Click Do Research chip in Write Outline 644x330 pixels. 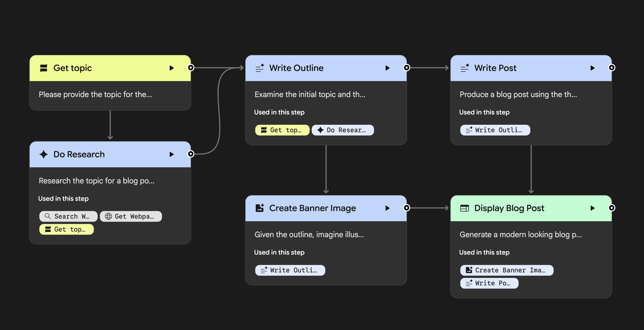click(x=343, y=130)
